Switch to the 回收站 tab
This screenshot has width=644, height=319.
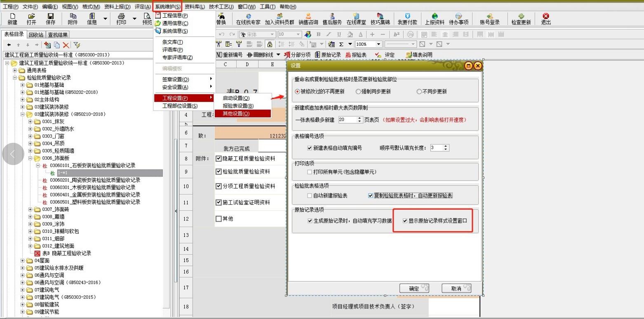pos(35,35)
